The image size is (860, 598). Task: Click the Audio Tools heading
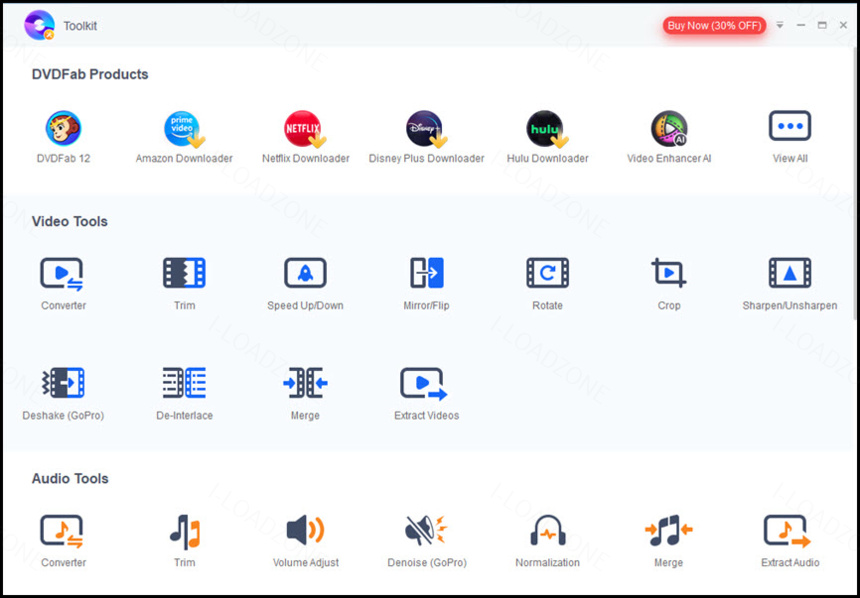70,478
